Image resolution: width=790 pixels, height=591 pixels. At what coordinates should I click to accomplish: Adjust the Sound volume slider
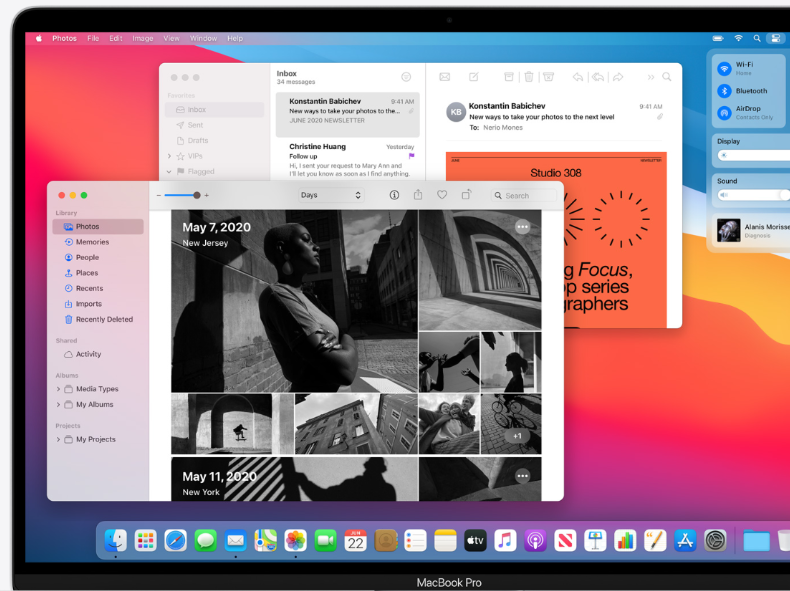point(754,194)
